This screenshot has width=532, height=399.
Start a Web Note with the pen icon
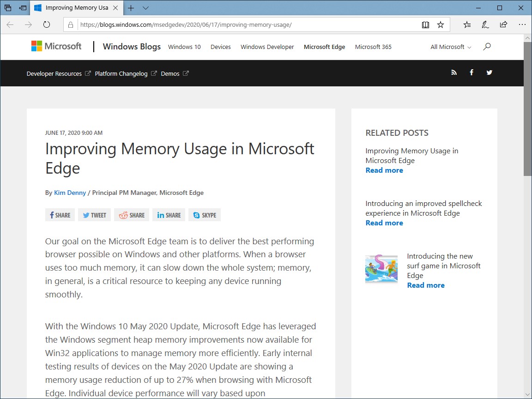pyautogui.click(x=485, y=24)
